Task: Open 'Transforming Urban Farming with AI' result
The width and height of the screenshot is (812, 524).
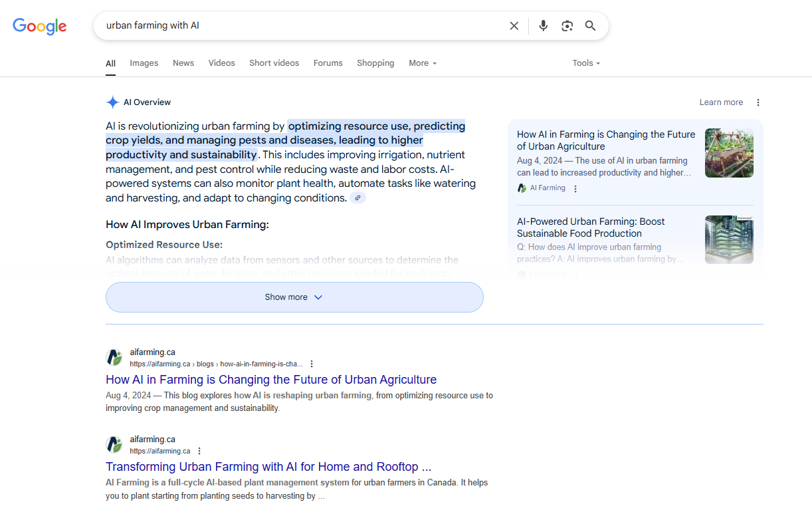Action: (x=268, y=467)
